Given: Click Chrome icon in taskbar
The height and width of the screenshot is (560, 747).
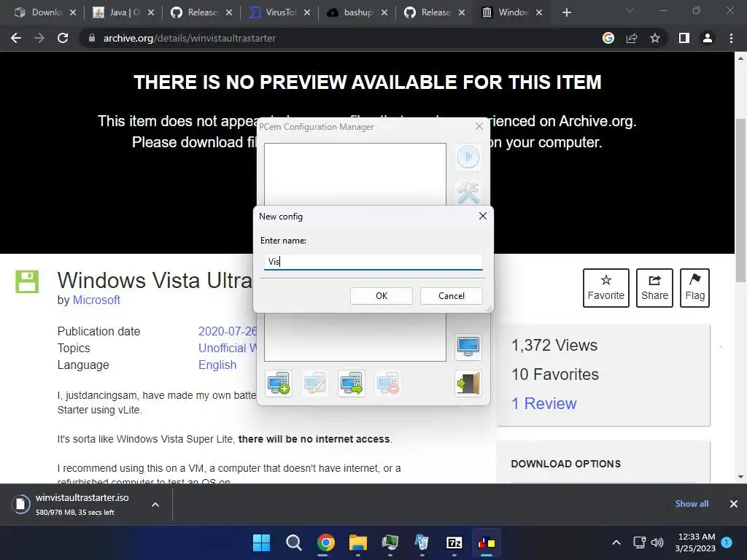Looking at the screenshot, I should pyautogui.click(x=326, y=542).
